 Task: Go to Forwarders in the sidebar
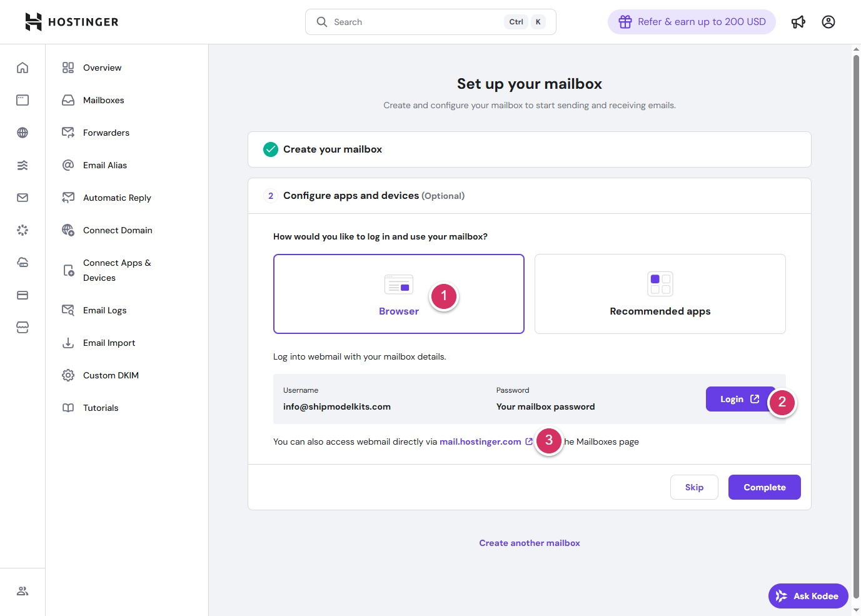(x=106, y=133)
